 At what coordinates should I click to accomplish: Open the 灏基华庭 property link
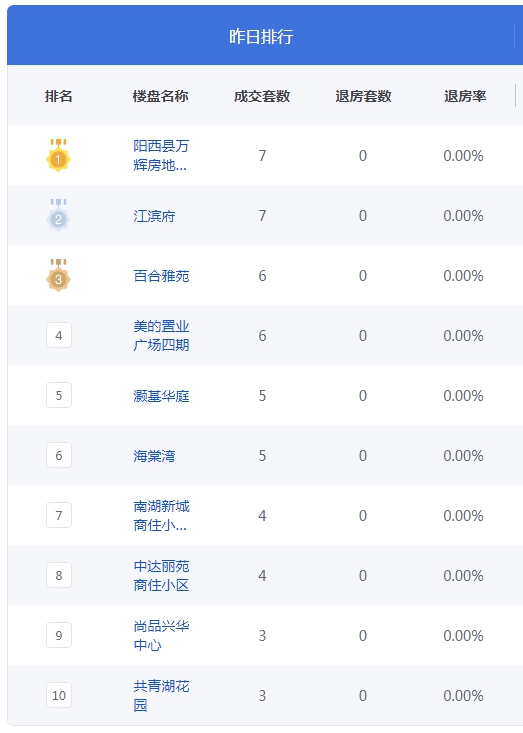point(161,395)
